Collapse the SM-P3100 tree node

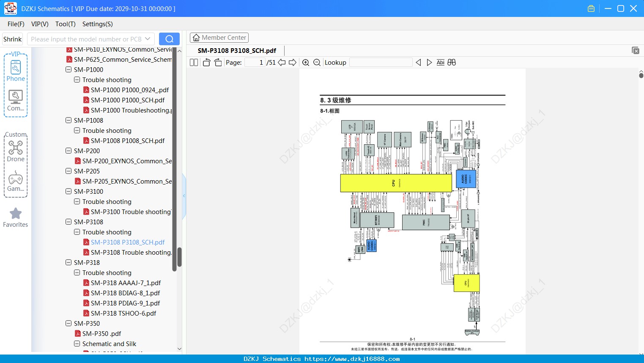click(69, 191)
